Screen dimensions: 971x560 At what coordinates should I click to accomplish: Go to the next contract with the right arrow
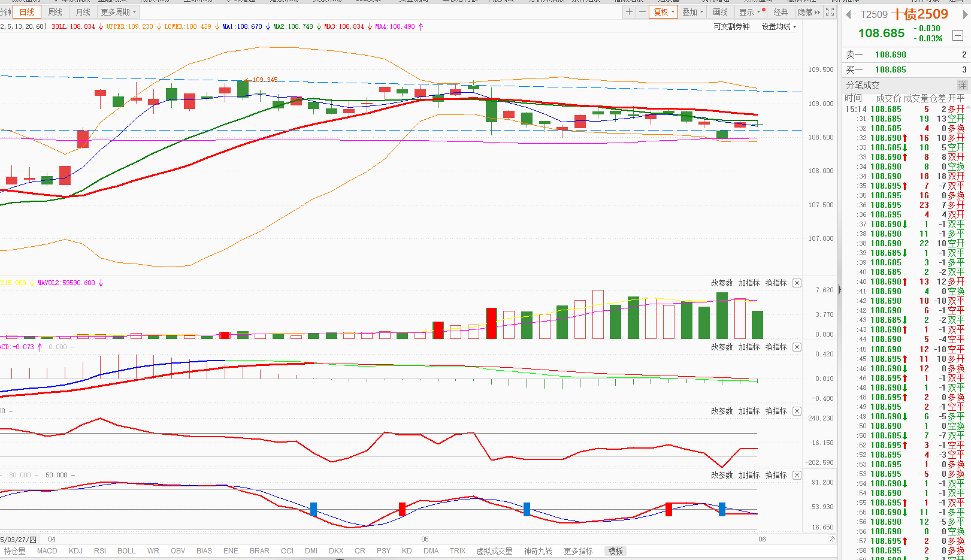point(966,14)
